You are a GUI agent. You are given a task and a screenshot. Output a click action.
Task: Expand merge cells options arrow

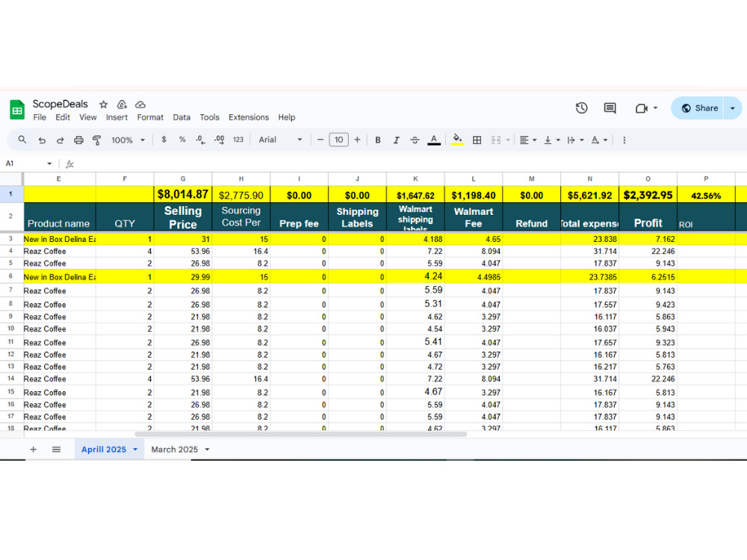tap(508, 140)
